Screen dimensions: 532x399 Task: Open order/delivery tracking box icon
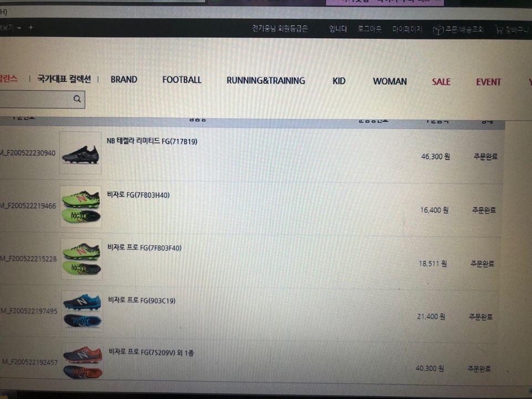pyautogui.click(x=438, y=30)
